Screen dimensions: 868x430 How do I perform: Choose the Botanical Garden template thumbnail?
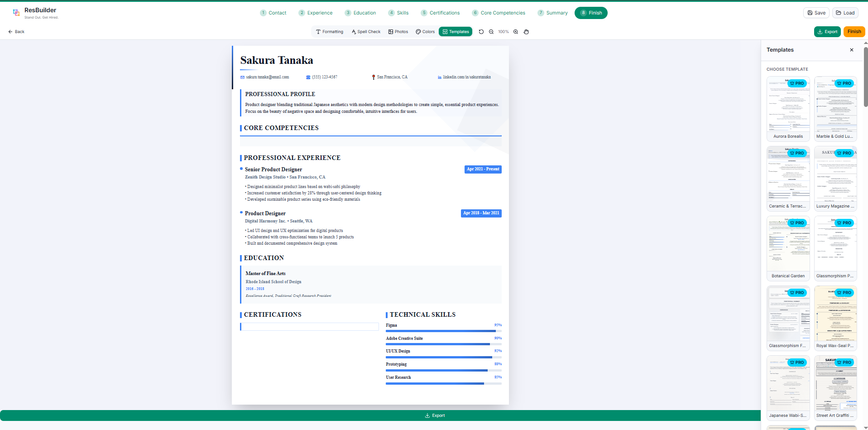[x=788, y=248]
